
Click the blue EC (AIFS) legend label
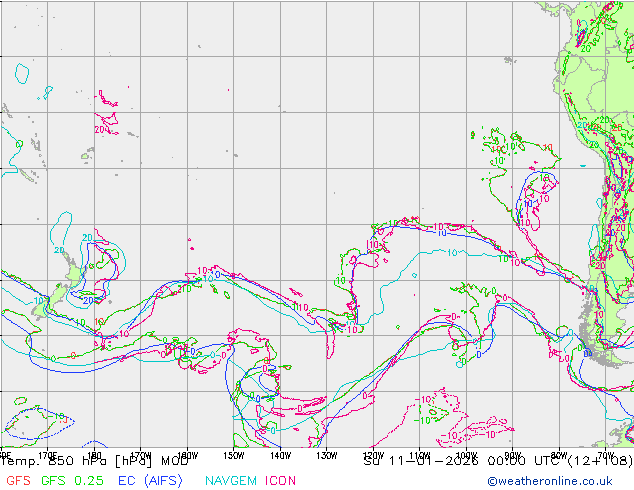tap(150, 481)
